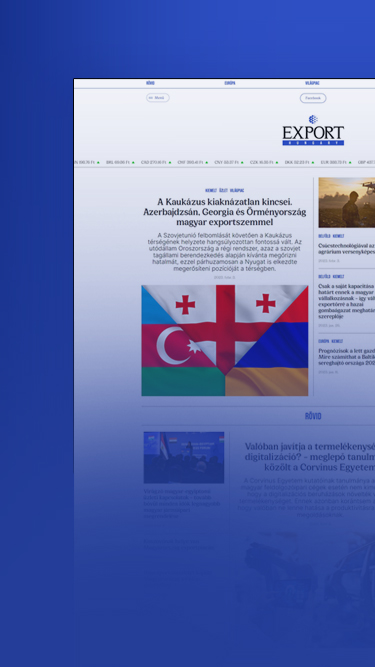The width and height of the screenshot is (375, 667).
Task: Click the Facebook pill button
Action: coord(313,98)
